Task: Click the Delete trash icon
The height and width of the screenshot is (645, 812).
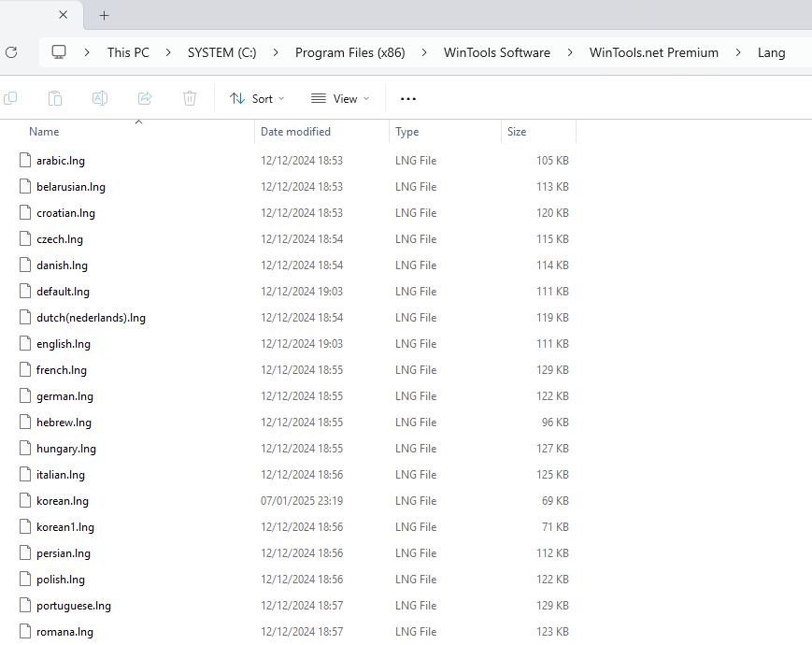Action: 189,98
